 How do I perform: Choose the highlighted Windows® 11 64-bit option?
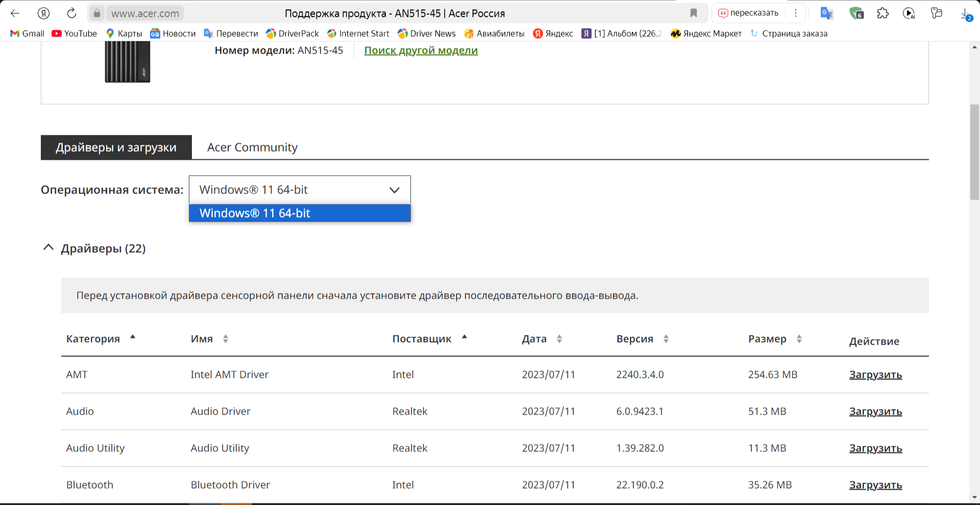tap(300, 213)
